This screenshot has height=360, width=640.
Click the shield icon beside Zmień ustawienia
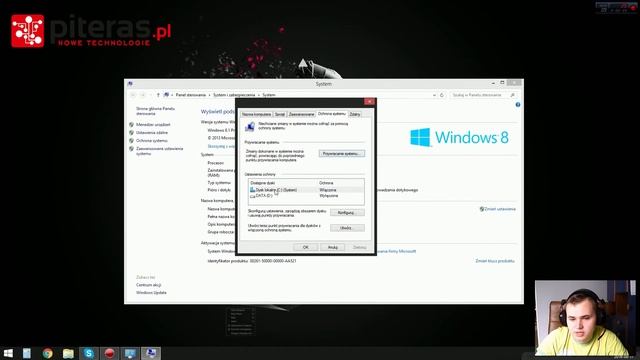(482, 209)
